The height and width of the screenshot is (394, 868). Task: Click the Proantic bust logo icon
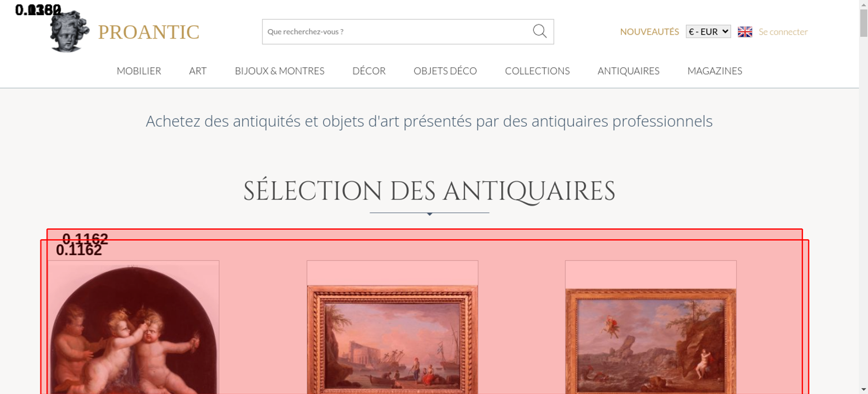(x=69, y=31)
